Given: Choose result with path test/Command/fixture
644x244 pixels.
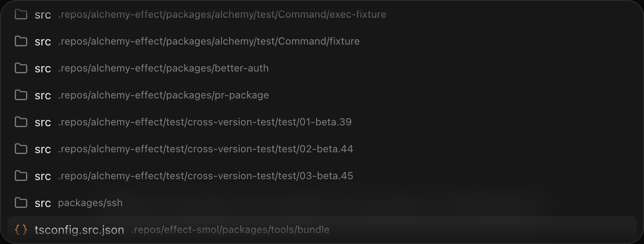Looking at the screenshot, I should pos(322,41).
